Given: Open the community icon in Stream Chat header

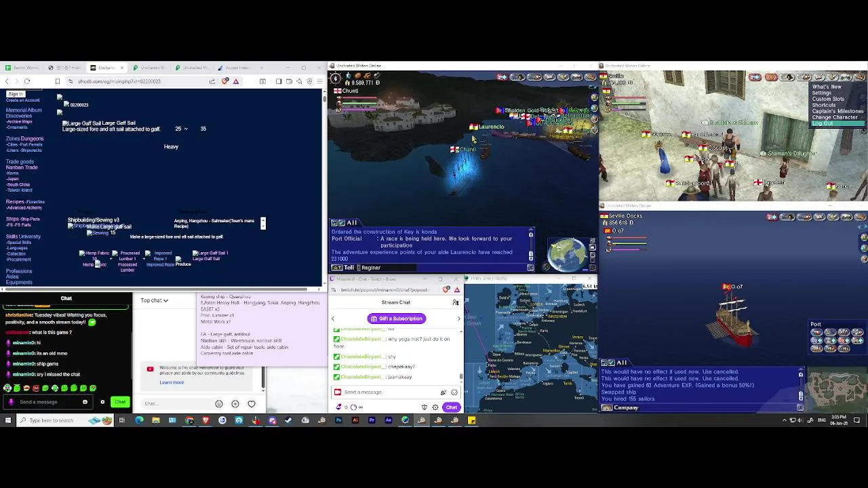Looking at the screenshot, I should pos(456,302).
